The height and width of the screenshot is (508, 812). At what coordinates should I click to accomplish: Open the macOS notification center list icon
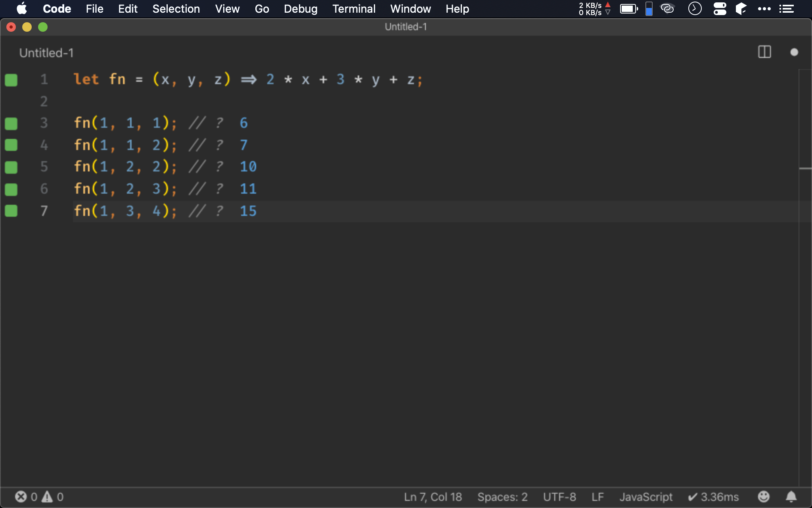(x=786, y=9)
